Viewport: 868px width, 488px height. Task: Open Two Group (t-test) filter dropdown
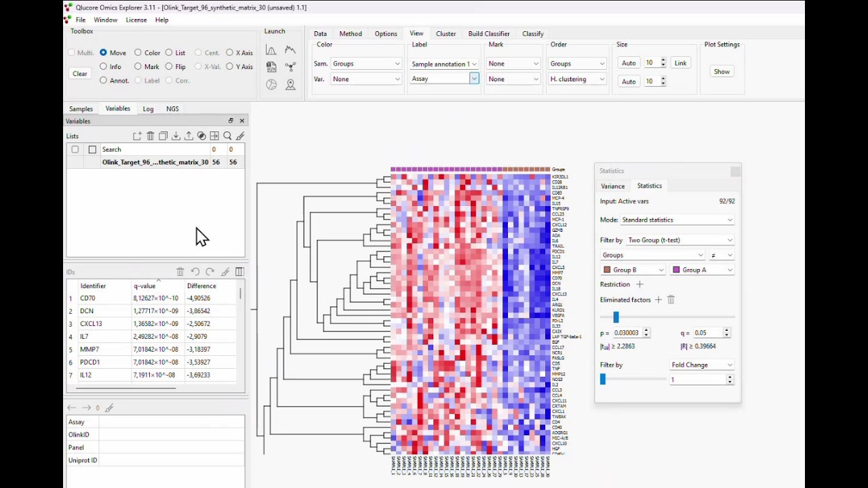[680, 240]
